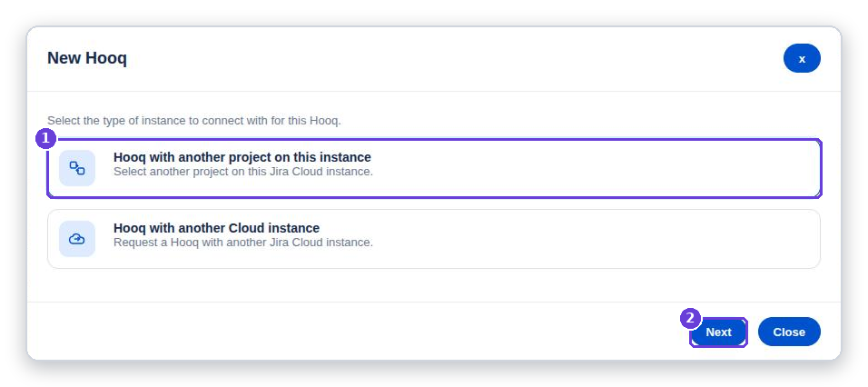Click text "Select another project on this Jira Cloud instance."

[x=243, y=172]
